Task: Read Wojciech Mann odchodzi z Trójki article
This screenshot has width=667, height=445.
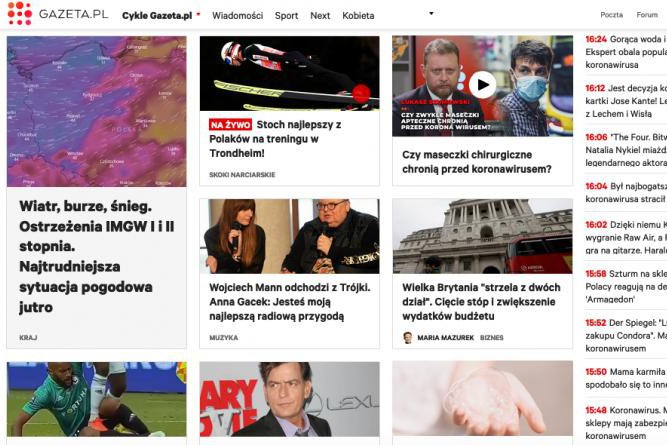Action: 290,302
